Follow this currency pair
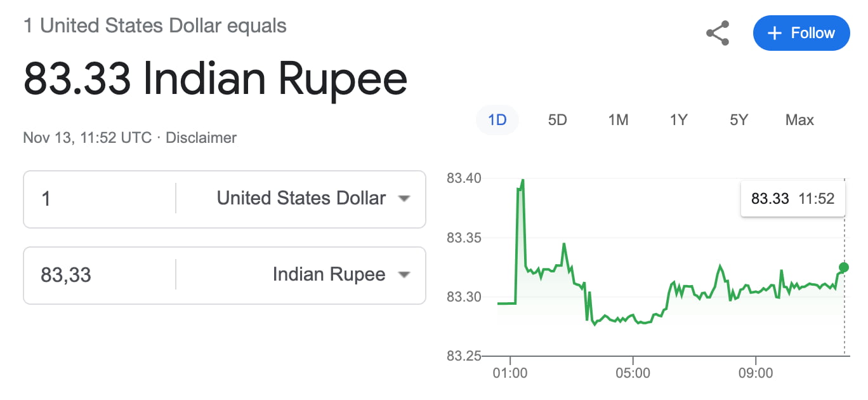The height and width of the screenshot is (400, 868). (x=801, y=33)
